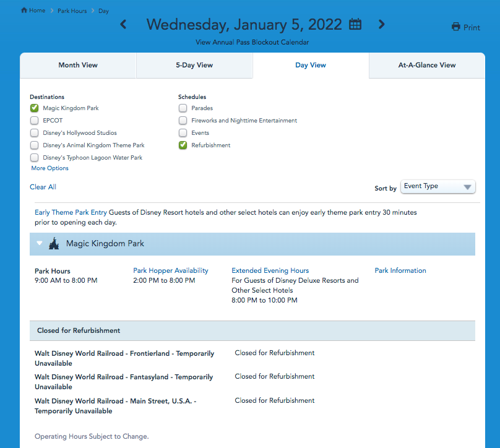Screen dimensions: 500x448
Task: Click Clear All filters
Action: tap(43, 187)
